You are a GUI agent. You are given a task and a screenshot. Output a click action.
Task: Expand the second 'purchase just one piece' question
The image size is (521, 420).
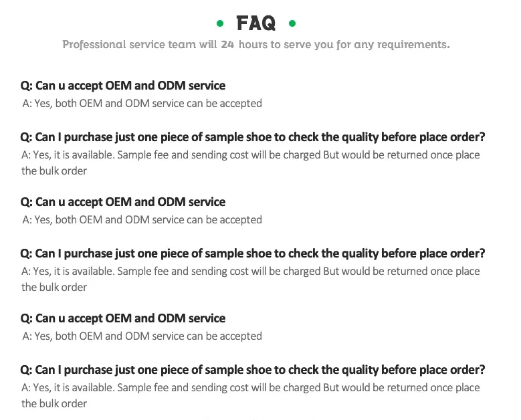253,253
